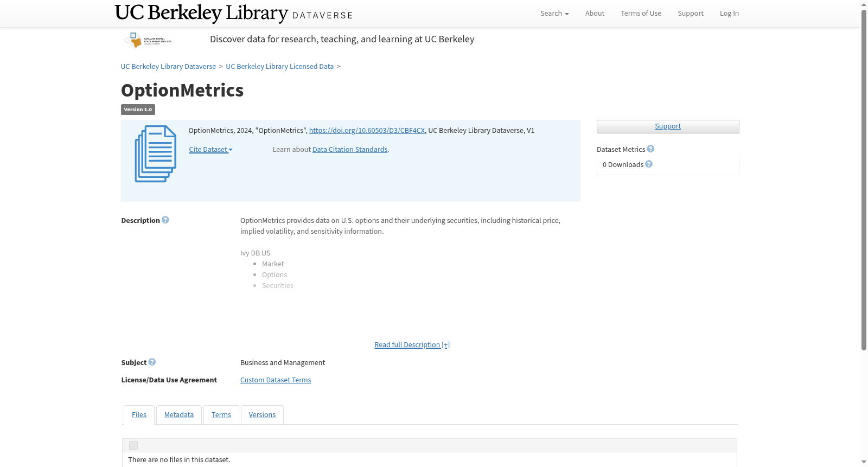The image size is (868, 467).
Task: Open the dataset DOI link
Action: (x=367, y=131)
